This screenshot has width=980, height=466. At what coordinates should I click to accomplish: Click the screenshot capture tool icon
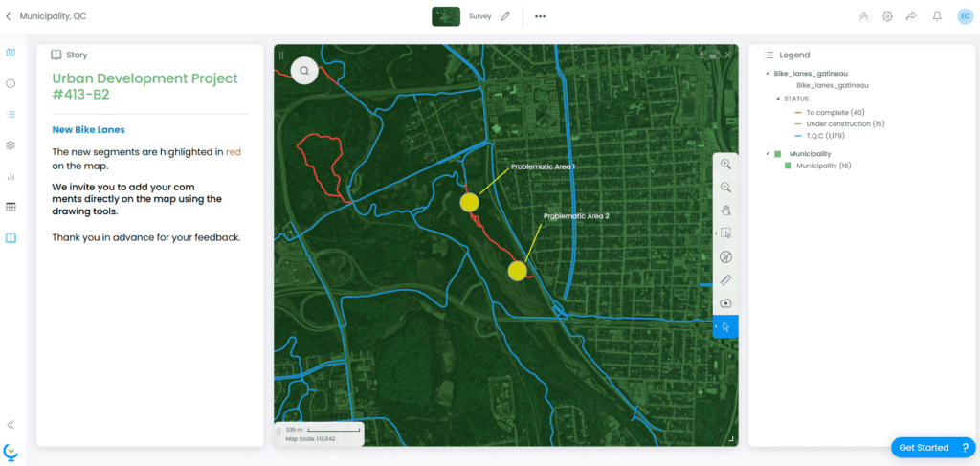[725, 303]
